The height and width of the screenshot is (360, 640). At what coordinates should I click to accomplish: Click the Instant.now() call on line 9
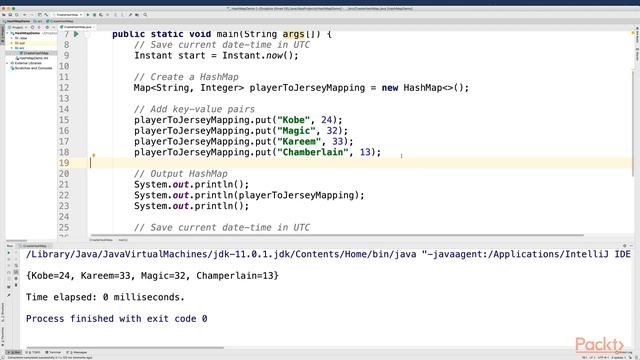pos(260,56)
